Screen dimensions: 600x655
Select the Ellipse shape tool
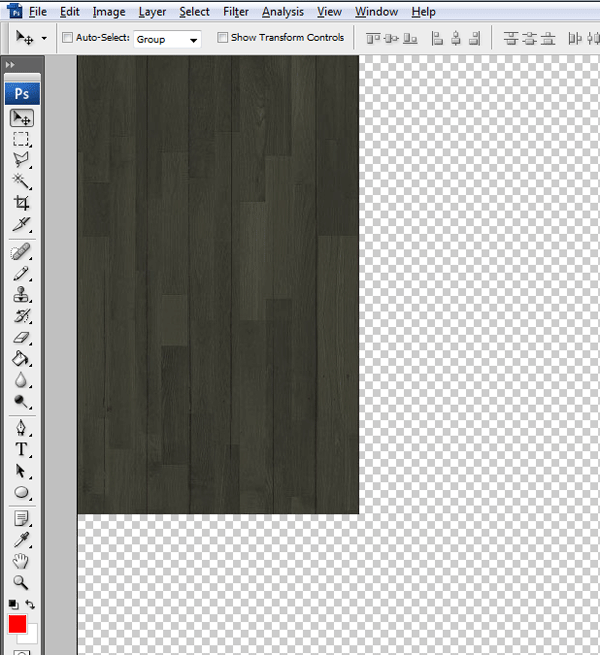(x=21, y=493)
